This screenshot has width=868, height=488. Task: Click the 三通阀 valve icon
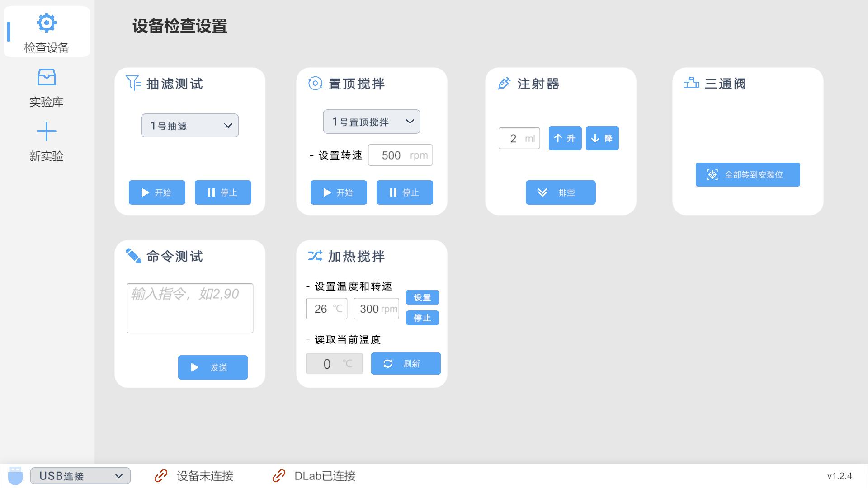tap(691, 83)
